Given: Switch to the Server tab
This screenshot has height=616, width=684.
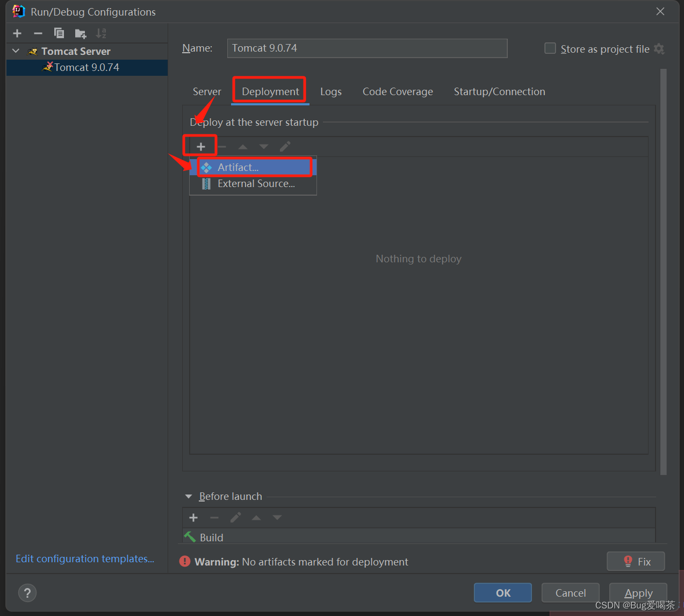Looking at the screenshot, I should point(207,91).
